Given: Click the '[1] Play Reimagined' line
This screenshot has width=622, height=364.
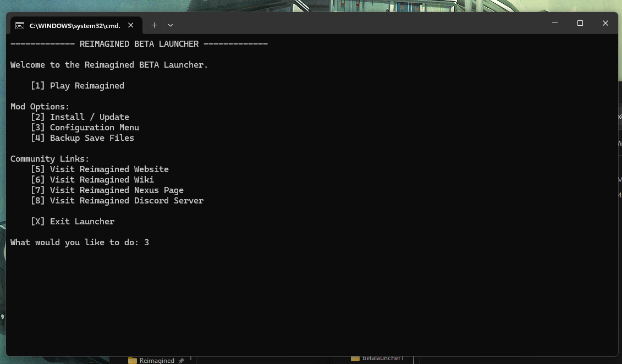Looking at the screenshot, I should click(78, 86).
